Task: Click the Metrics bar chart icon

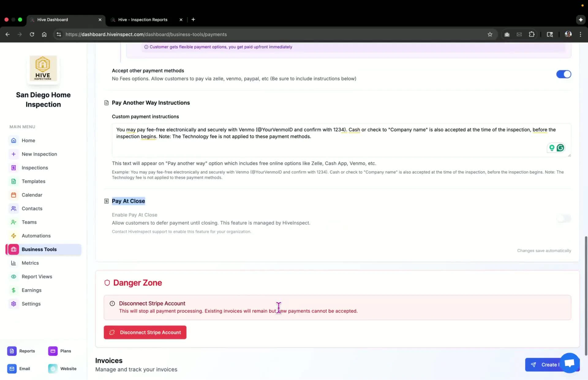Action: (x=13, y=263)
